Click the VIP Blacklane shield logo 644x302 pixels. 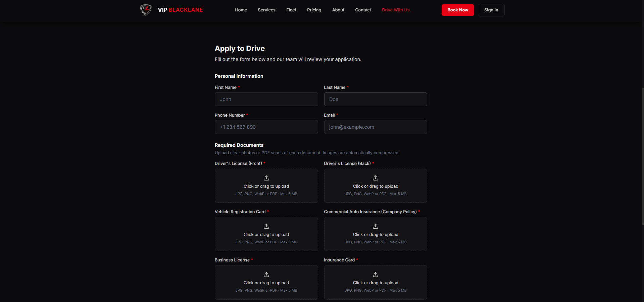coord(146,10)
